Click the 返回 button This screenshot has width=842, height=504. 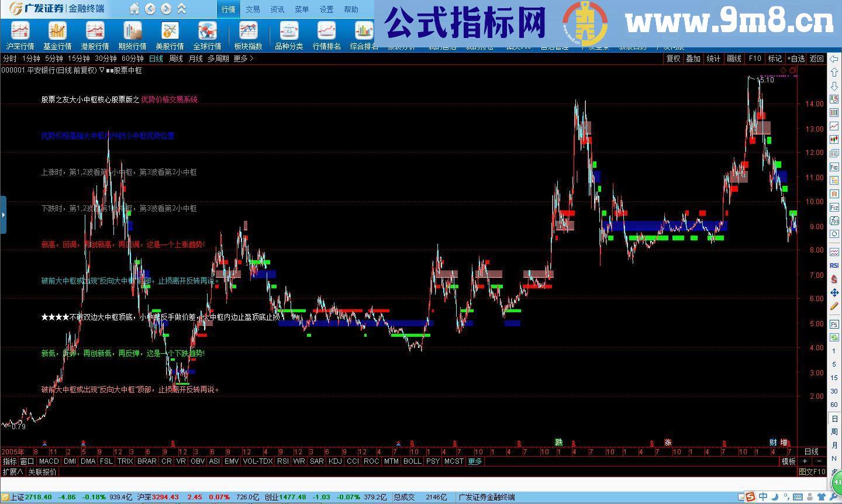pos(817,58)
